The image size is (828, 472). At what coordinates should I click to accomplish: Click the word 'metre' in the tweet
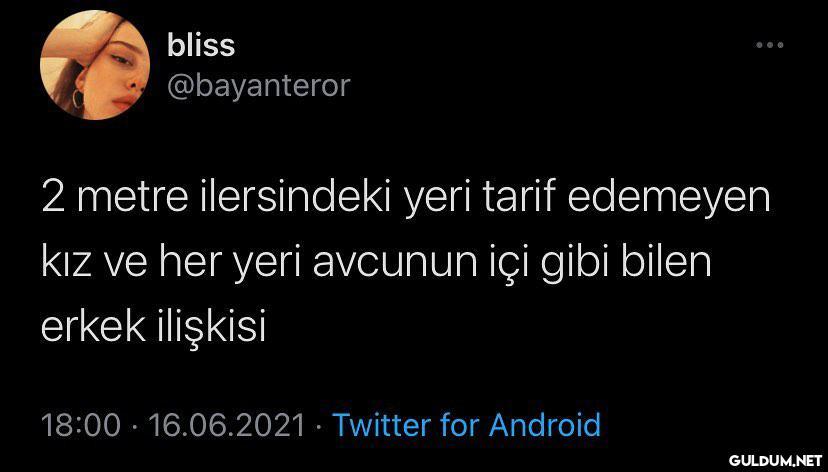[126, 197]
